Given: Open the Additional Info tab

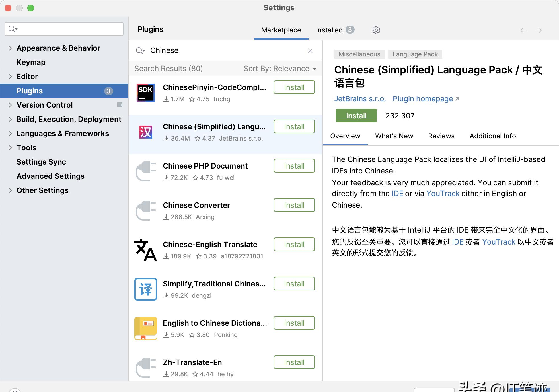Looking at the screenshot, I should pos(493,136).
